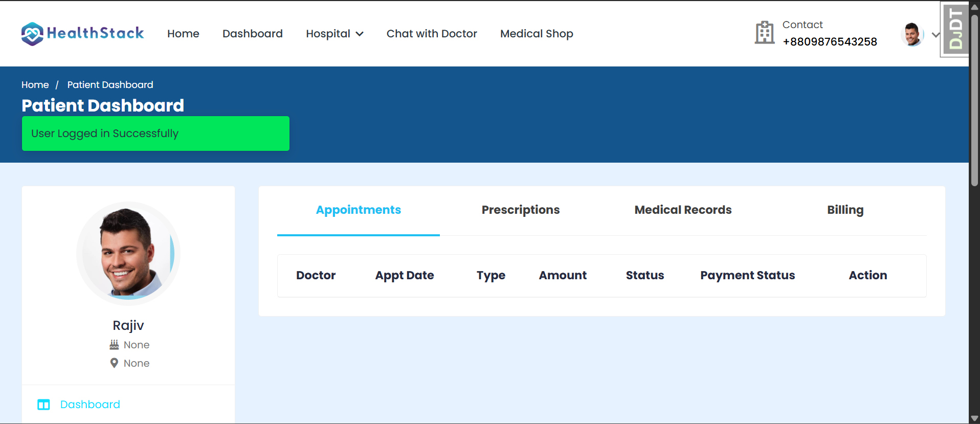The height and width of the screenshot is (424, 980).
Task: Open the Billing tab
Action: point(845,210)
